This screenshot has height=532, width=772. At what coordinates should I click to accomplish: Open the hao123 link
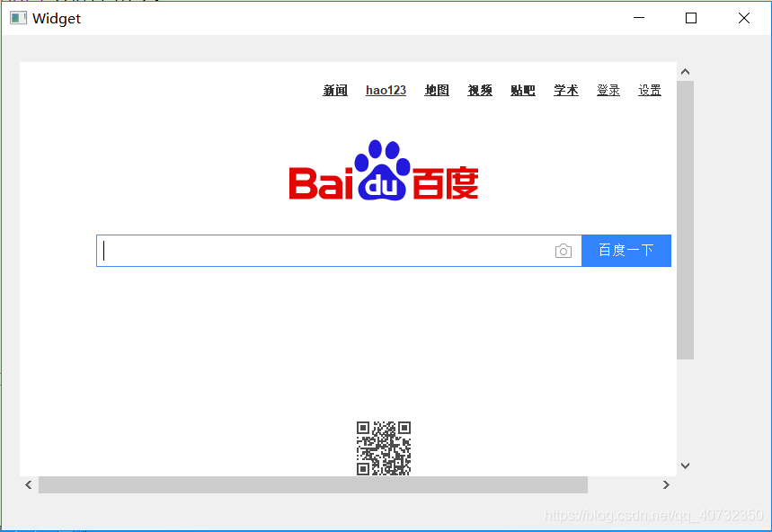pyautogui.click(x=386, y=91)
